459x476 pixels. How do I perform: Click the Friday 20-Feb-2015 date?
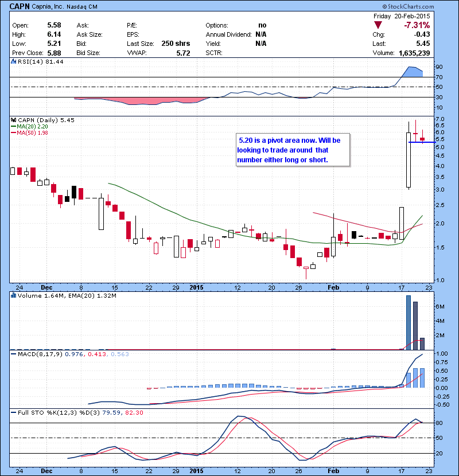(402, 16)
